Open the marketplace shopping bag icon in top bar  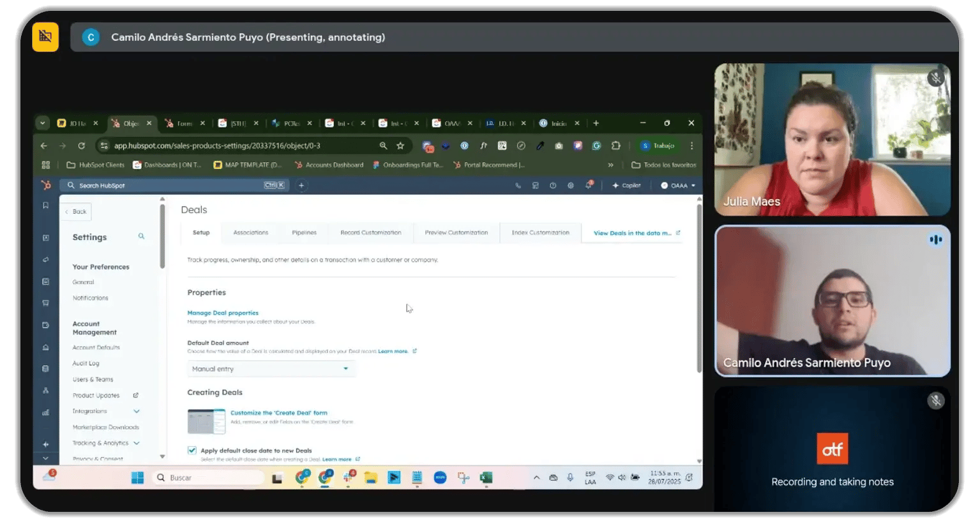point(535,185)
